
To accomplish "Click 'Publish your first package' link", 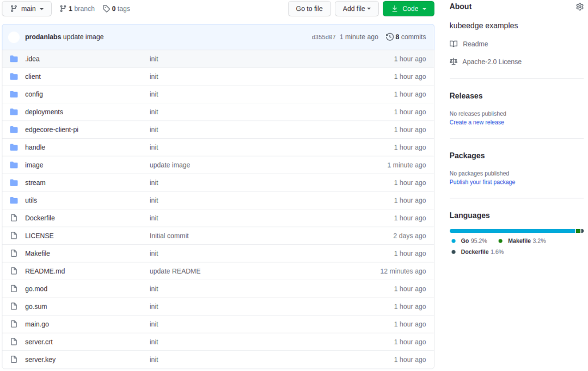I will [482, 182].
